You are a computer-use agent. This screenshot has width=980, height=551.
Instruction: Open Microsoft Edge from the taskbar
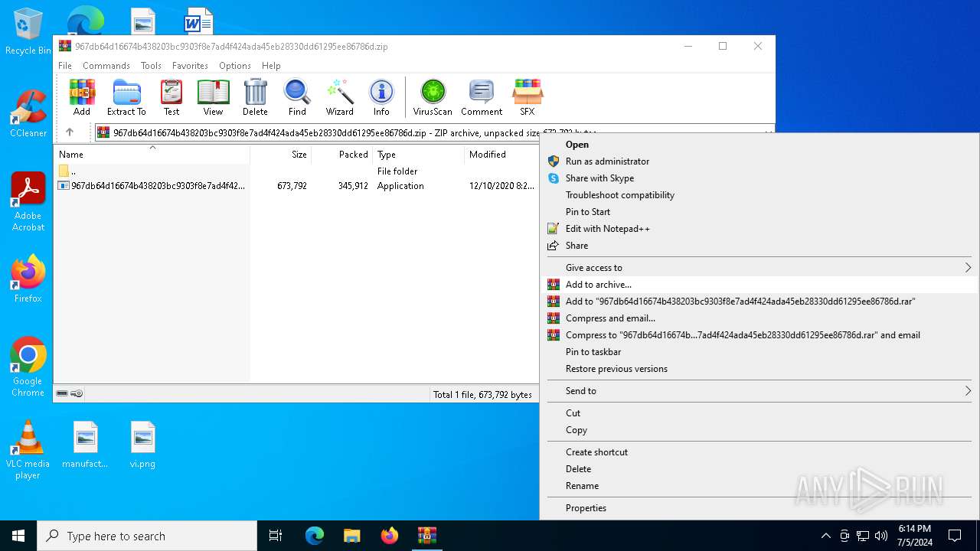pos(315,536)
